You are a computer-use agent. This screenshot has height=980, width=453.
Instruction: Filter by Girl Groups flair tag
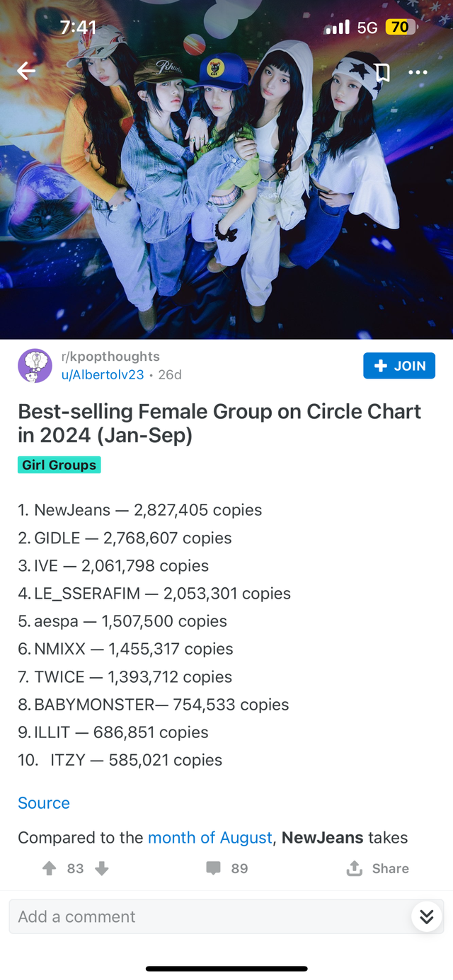(59, 465)
